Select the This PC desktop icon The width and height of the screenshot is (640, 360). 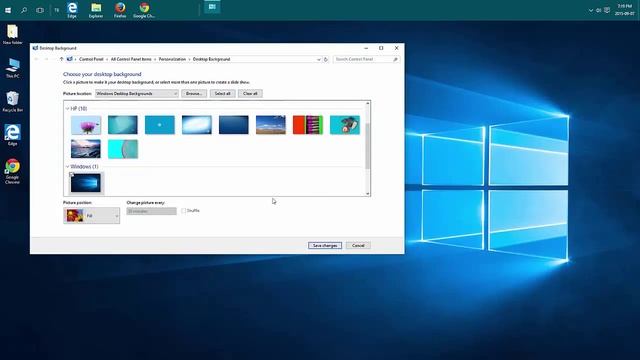(13, 68)
